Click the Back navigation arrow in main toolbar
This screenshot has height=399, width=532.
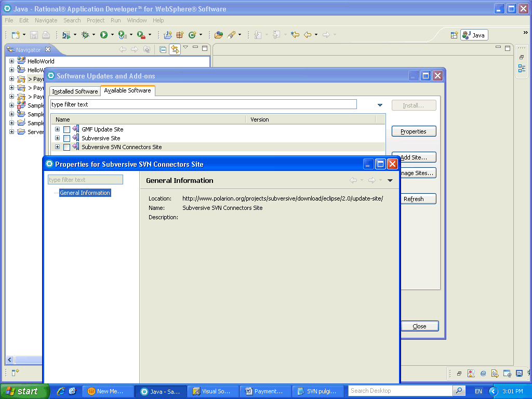[x=308, y=35]
